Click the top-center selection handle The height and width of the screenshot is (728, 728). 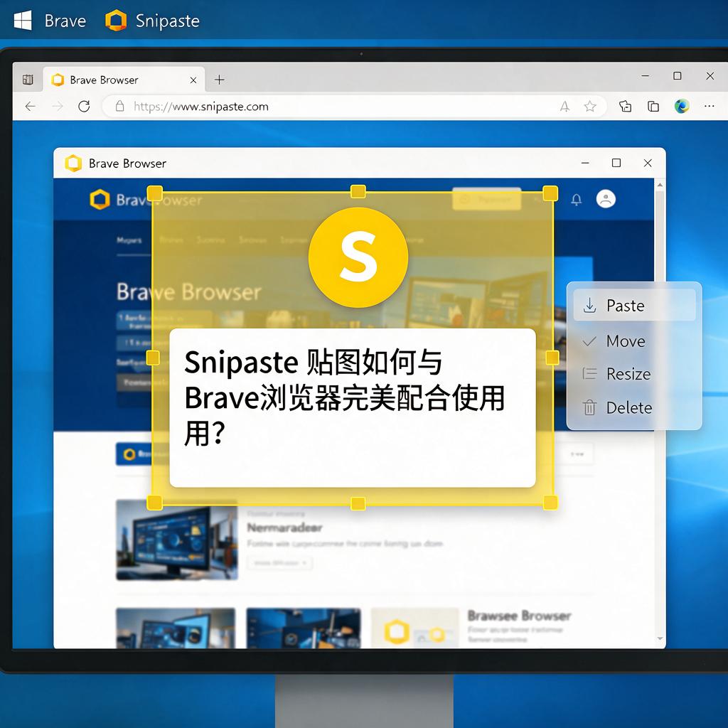(x=358, y=191)
